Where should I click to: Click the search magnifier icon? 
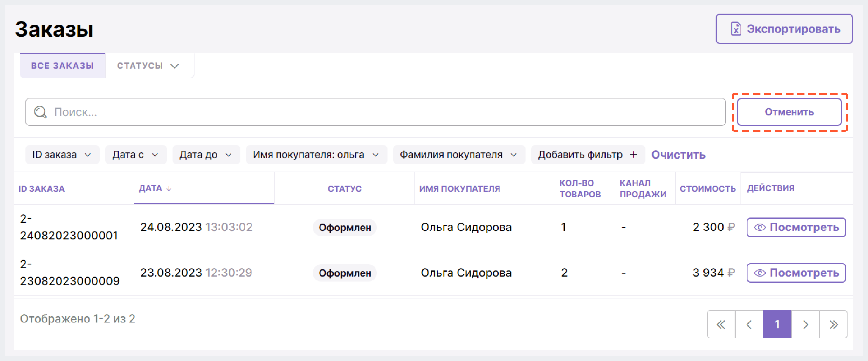coord(40,112)
